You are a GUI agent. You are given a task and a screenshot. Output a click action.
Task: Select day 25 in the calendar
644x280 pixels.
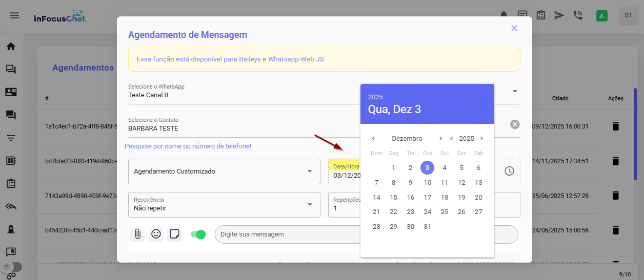pyautogui.click(x=444, y=212)
